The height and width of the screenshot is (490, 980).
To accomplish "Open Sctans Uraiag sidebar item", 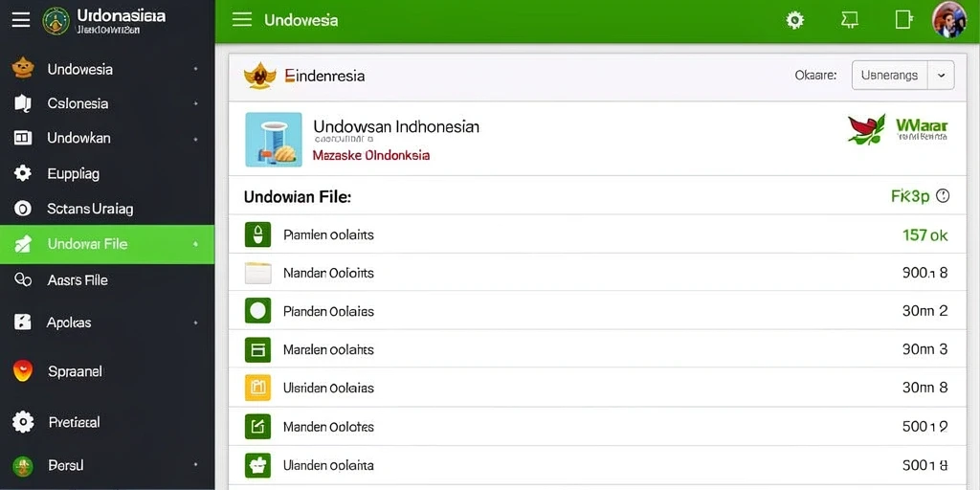I will pyautogui.click(x=107, y=209).
